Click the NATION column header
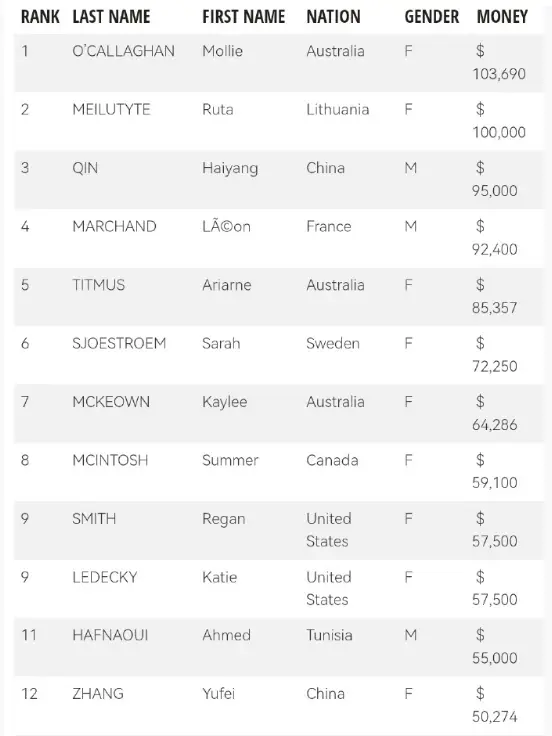This screenshot has height=736, width=552. [x=333, y=17]
